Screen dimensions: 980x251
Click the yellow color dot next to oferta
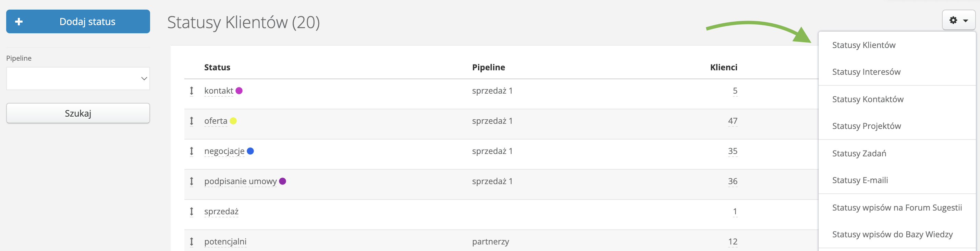[x=233, y=121]
